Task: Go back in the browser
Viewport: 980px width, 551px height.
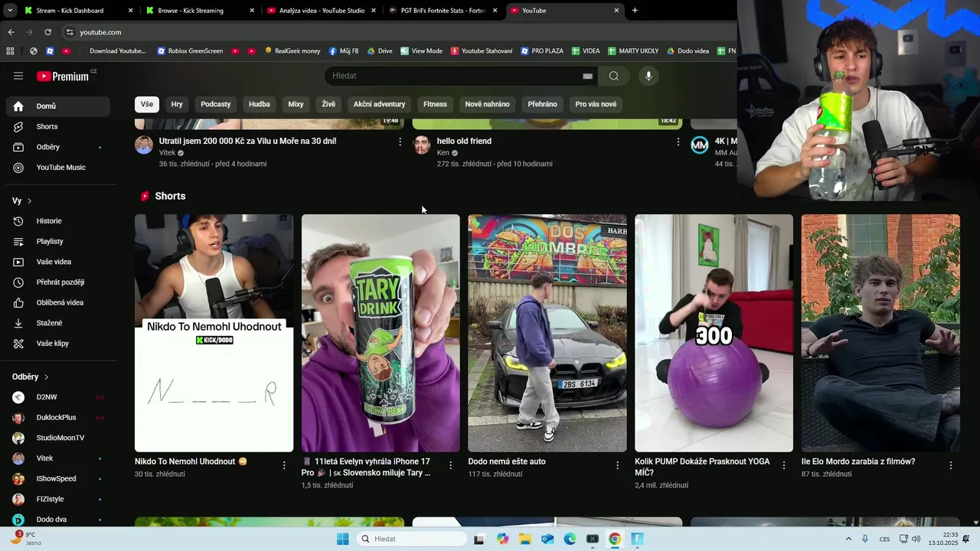Action: pos(11,32)
